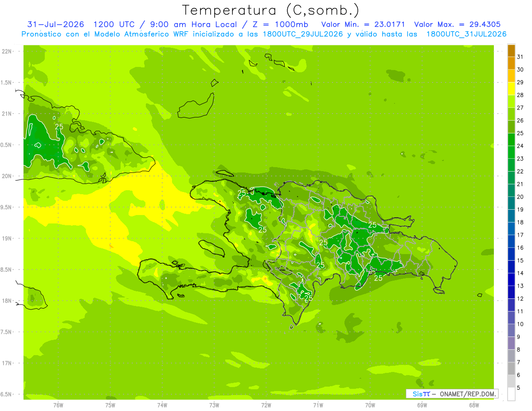Image resolution: width=532 pixels, height=411 pixels.
Task: Click the "1.5N" latitude label
Action: (7, 82)
